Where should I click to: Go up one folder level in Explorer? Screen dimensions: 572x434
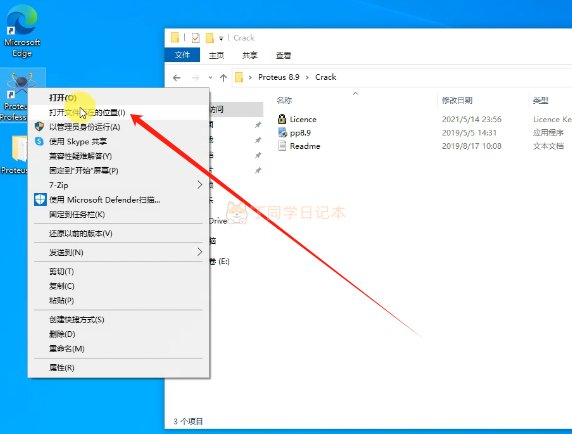(224, 78)
